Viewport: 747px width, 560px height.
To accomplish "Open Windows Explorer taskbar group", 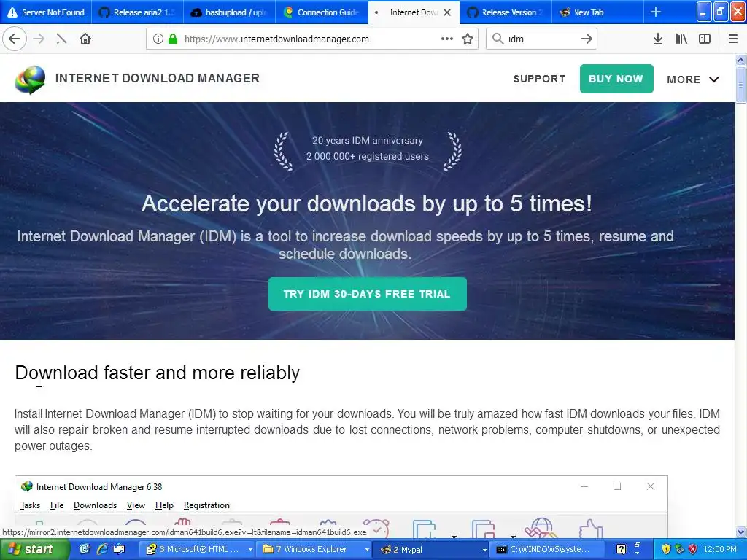I will [x=315, y=549].
